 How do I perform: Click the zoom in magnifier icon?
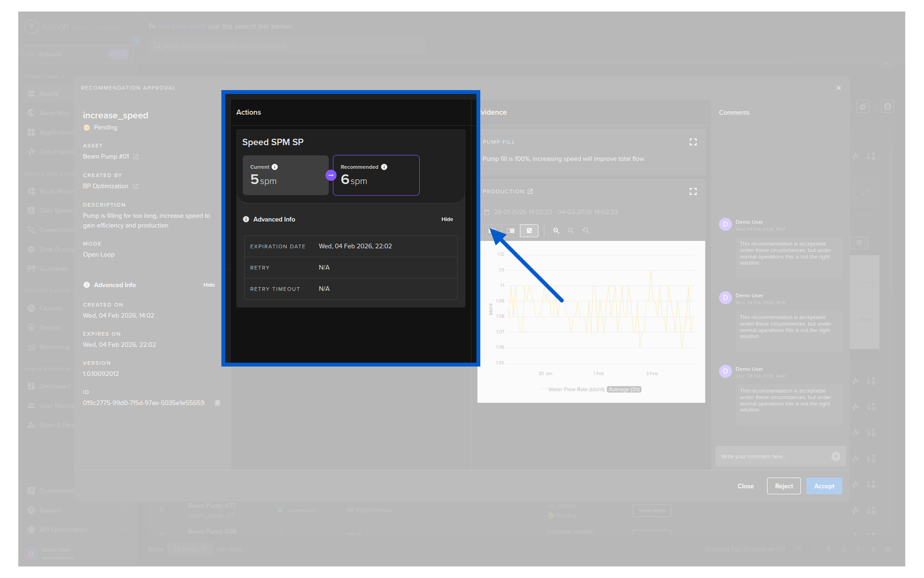point(556,231)
